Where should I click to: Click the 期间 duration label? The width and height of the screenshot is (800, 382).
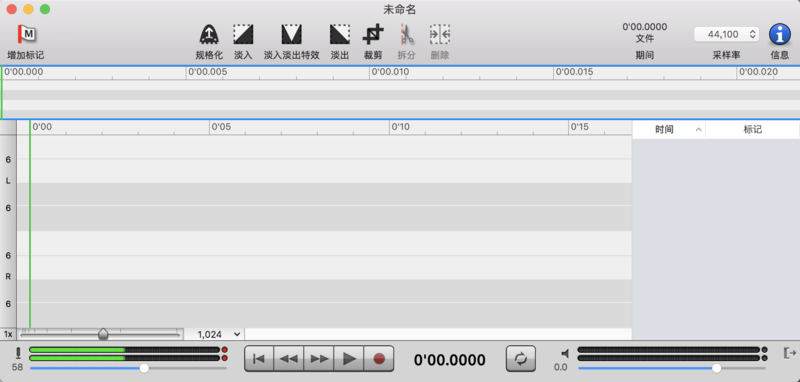[644, 55]
